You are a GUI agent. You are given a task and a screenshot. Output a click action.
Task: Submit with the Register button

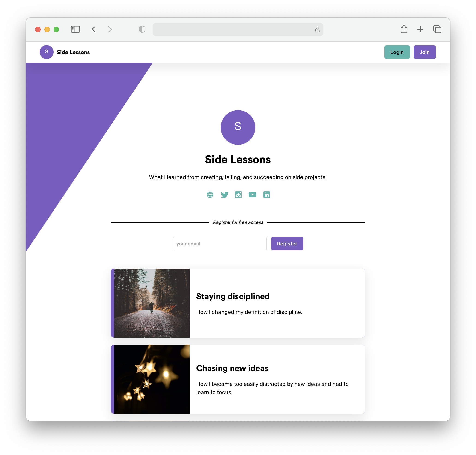point(287,243)
